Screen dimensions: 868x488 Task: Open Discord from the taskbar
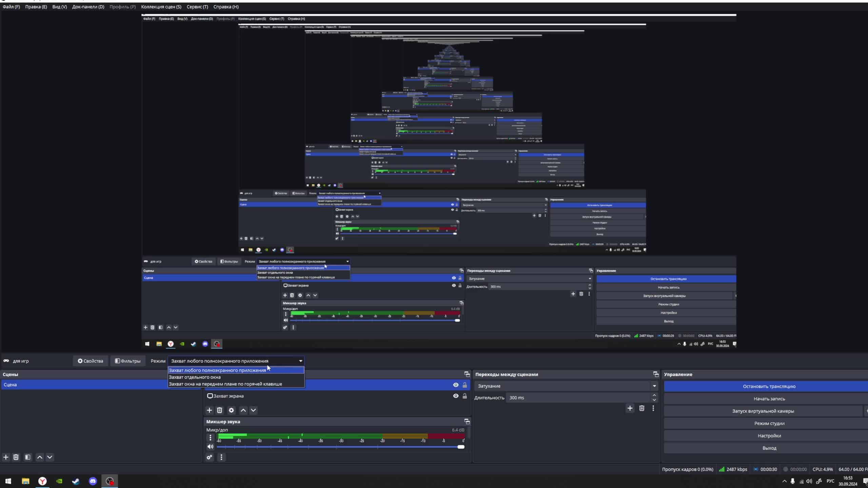[x=93, y=481]
